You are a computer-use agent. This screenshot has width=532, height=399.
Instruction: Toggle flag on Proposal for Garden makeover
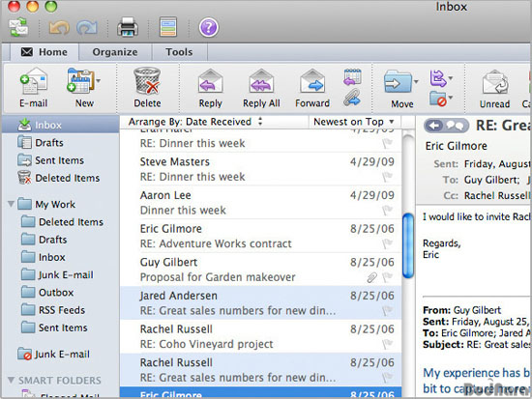point(387,277)
